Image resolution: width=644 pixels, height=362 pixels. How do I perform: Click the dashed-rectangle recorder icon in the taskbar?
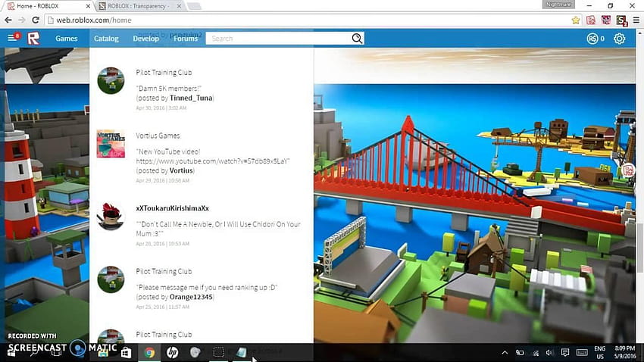(x=218, y=352)
